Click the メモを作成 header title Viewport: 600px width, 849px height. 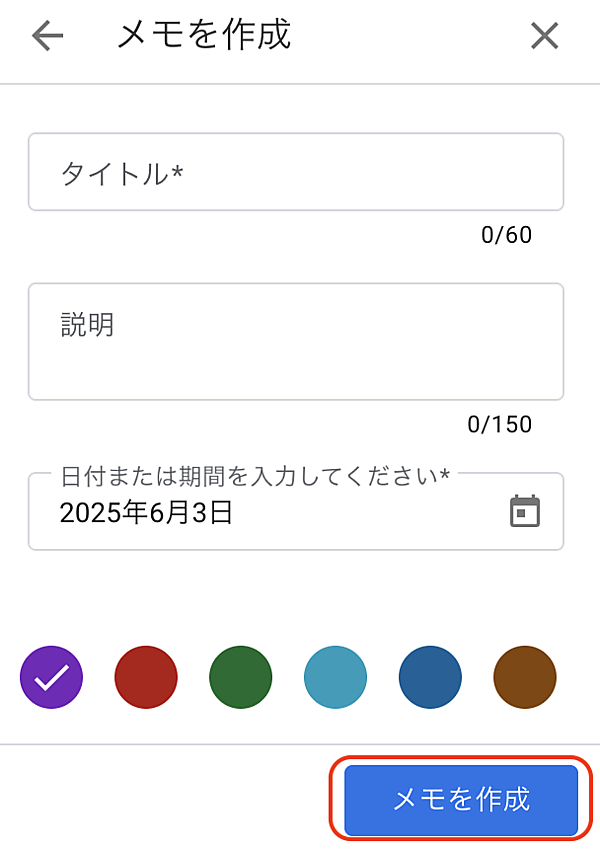[204, 35]
